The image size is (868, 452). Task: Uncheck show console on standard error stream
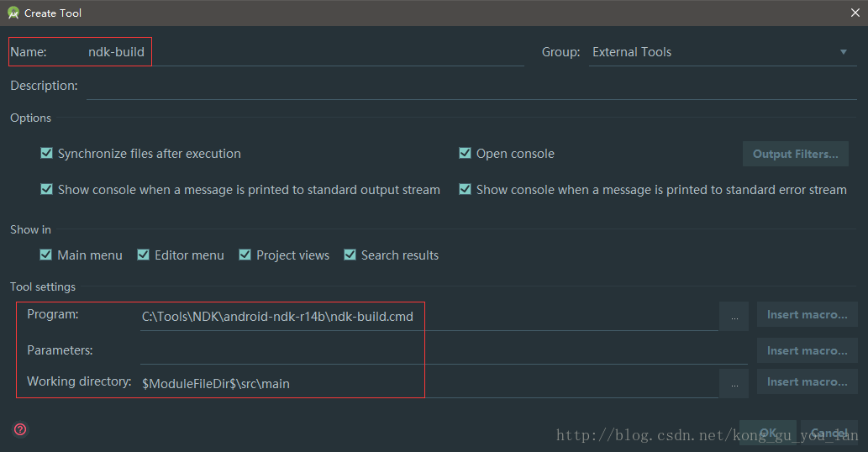coord(465,189)
